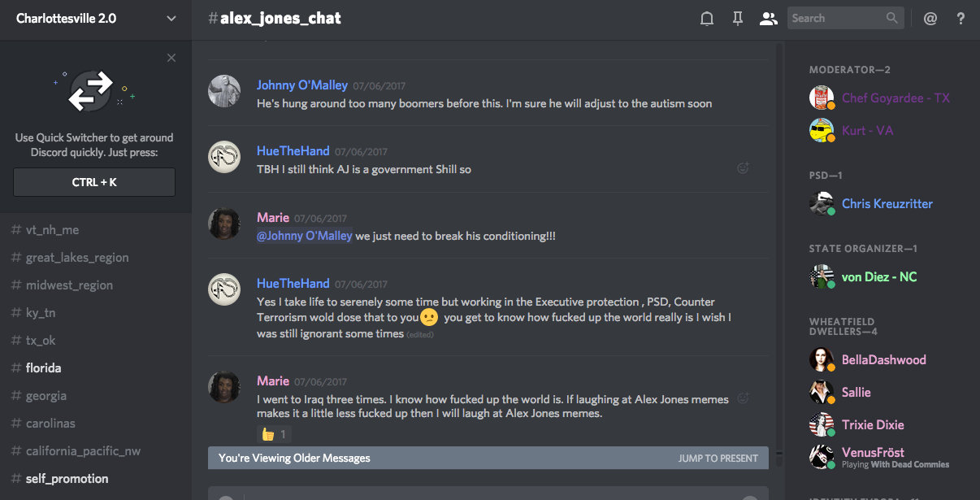Expand the Charlottesville 2.0 server dropdown
This screenshot has width=980, height=500.
[x=171, y=19]
